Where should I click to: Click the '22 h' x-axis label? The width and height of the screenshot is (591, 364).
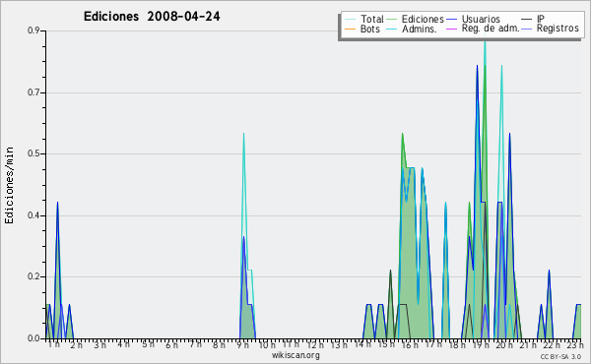click(x=552, y=344)
